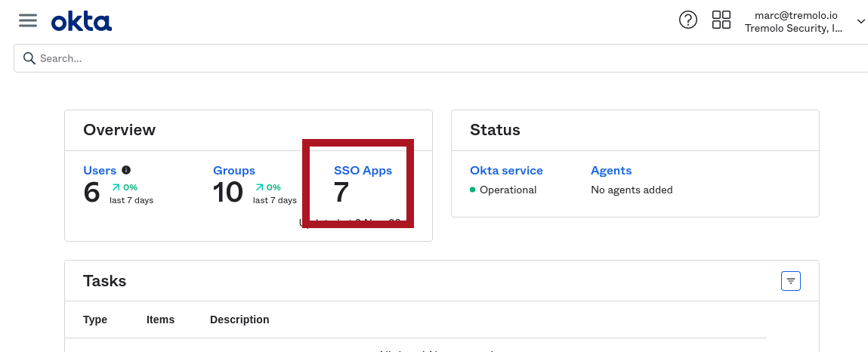Click the Operational status text
This screenshot has height=352, width=868.
click(x=508, y=190)
